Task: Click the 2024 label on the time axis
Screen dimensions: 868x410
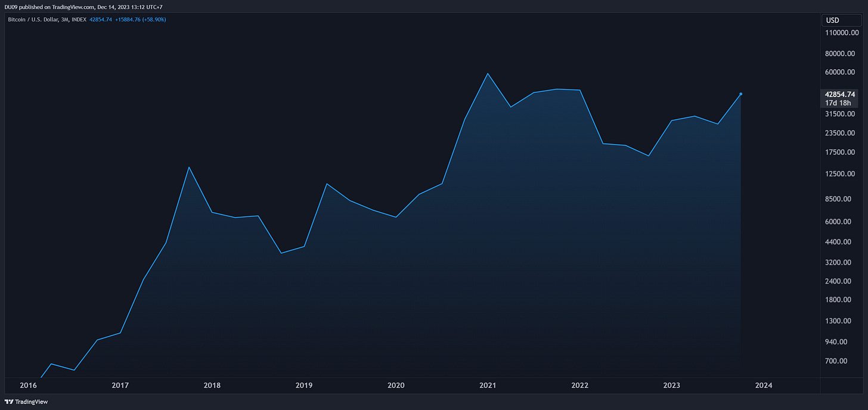Action: [764, 386]
